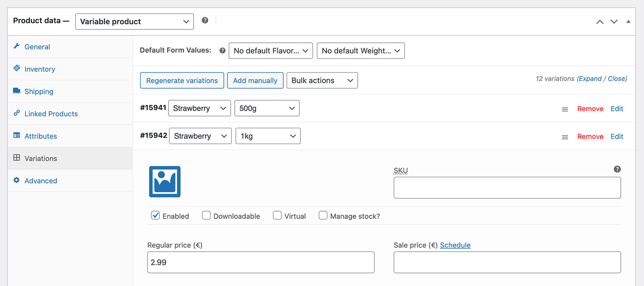Upload an image for variation #15942
The image size is (644, 286).
(165, 182)
